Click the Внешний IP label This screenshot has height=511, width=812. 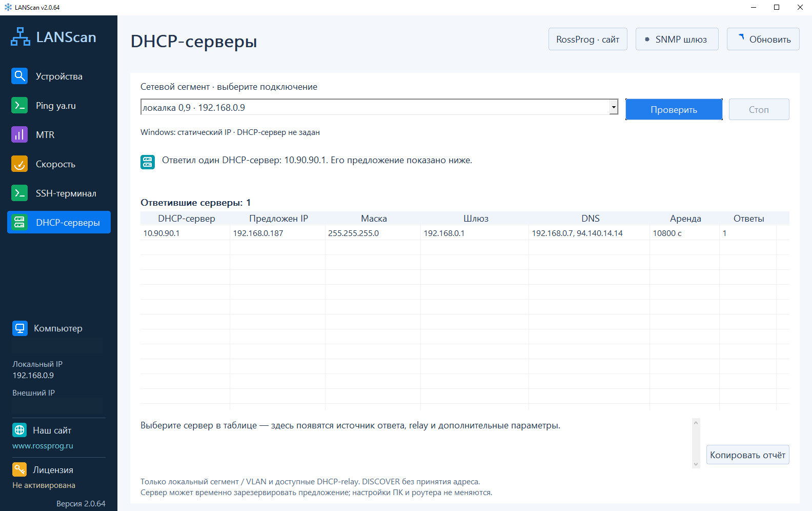pos(33,392)
